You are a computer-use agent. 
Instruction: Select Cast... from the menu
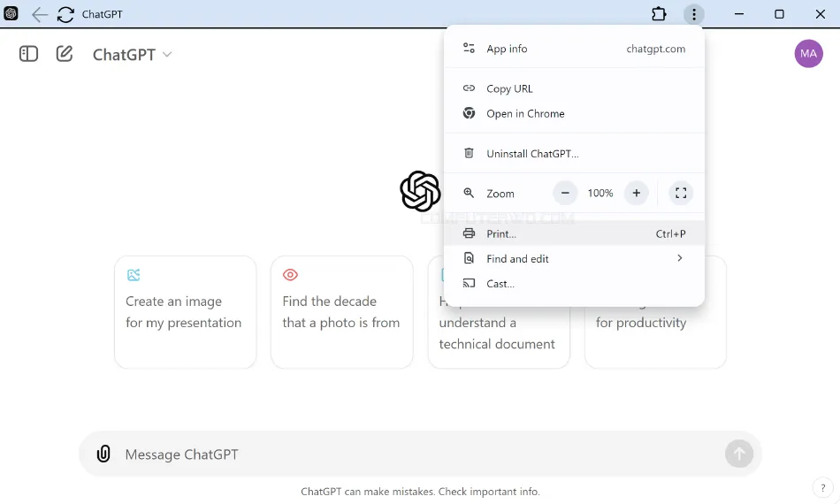[574, 284]
